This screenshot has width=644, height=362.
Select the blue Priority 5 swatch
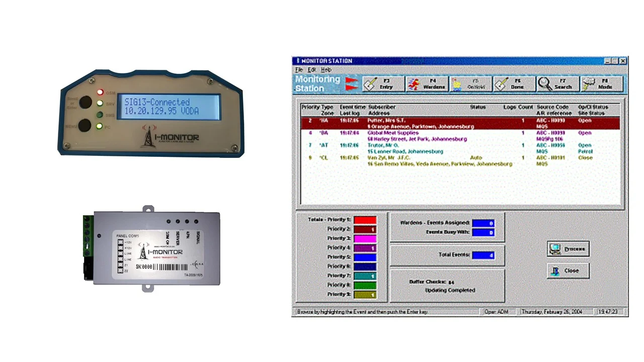[x=365, y=257]
